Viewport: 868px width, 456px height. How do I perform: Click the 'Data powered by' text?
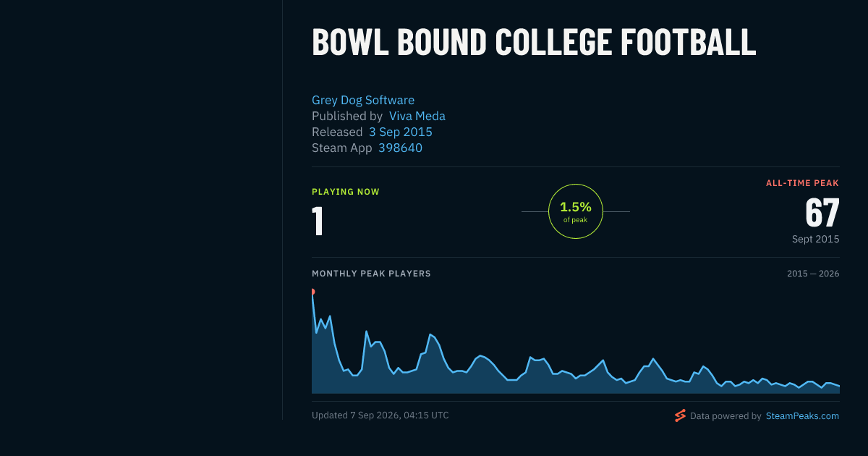[726, 416]
